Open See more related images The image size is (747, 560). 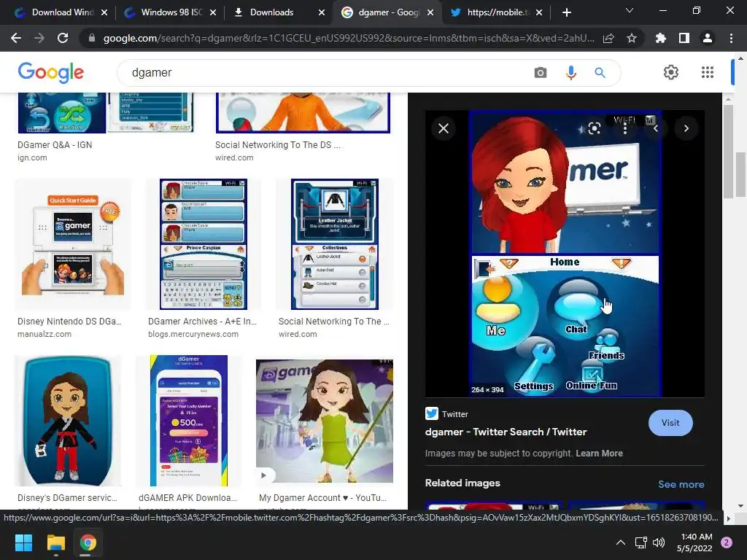click(681, 484)
